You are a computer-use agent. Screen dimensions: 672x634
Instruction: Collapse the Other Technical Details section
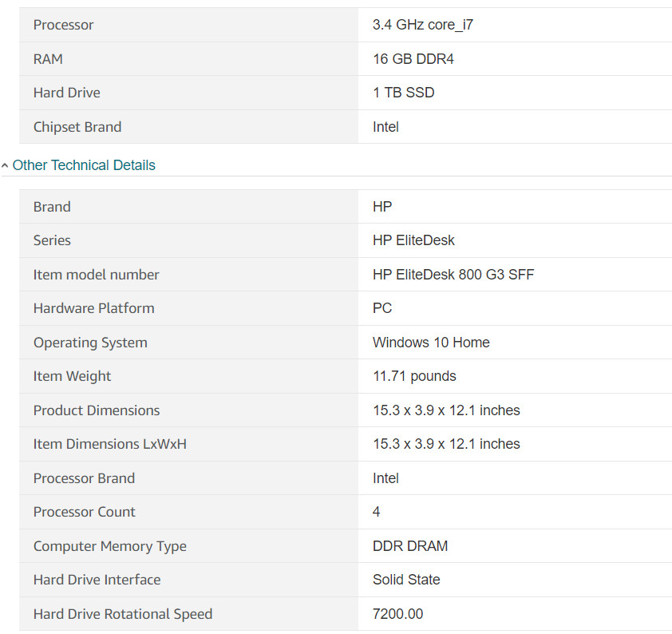(84, 165)
